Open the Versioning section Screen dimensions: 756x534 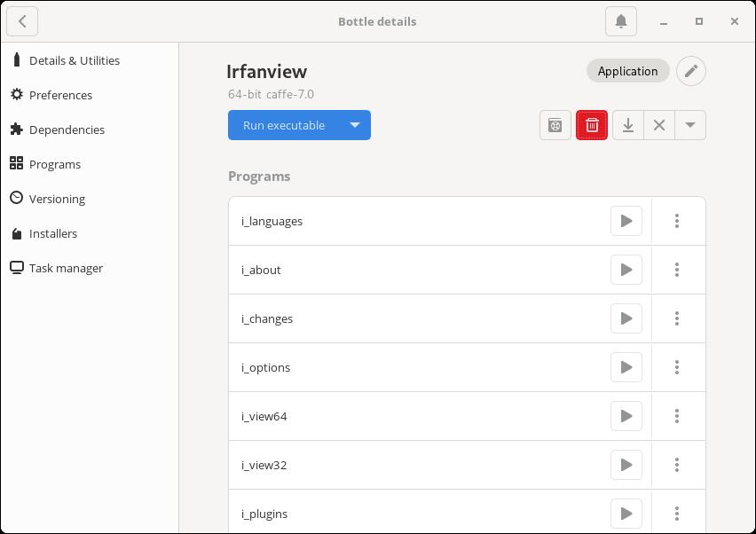[90, 199]
